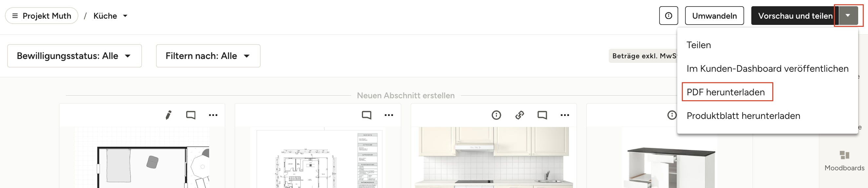Expand the Küche breadcrumb dropdown
The image size is (868, 188).
(x=110, y=16)
